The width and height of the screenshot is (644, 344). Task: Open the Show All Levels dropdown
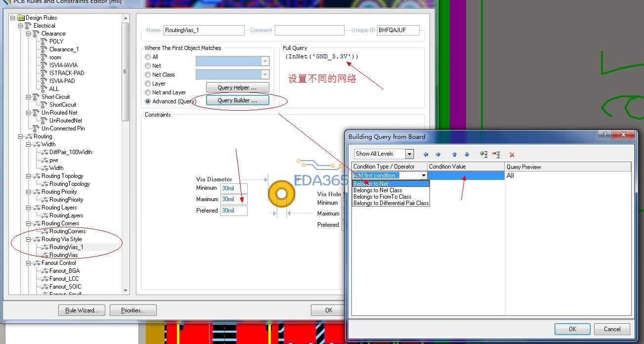[409, 154]
